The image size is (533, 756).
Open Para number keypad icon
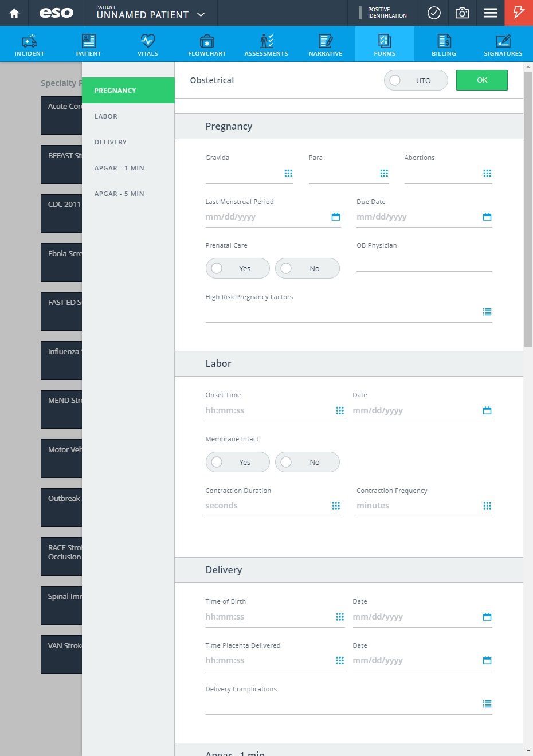(x=384, y=173)
